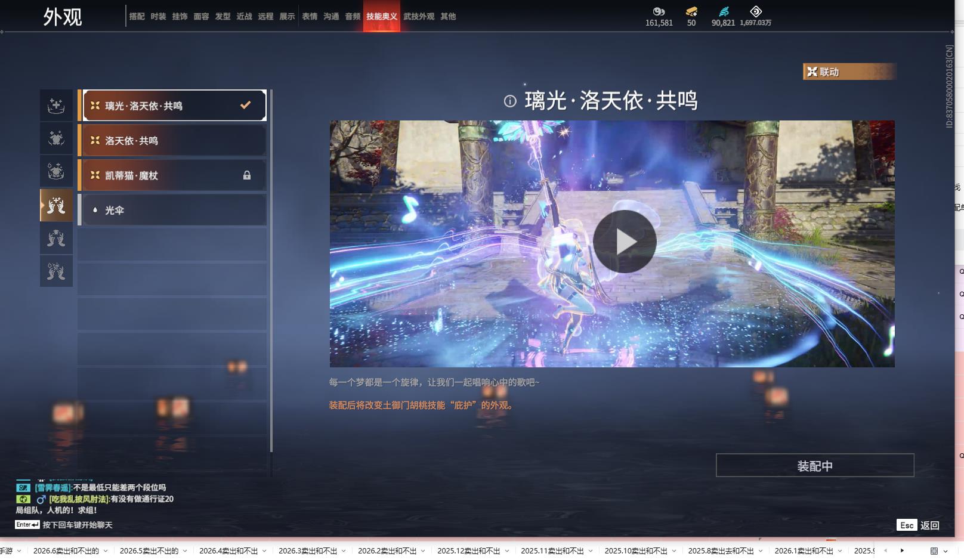Open dropdown arrow of 2026.3卖出和不出 sheet
Viewport: 964px width, 560px height.
(344, 551)
